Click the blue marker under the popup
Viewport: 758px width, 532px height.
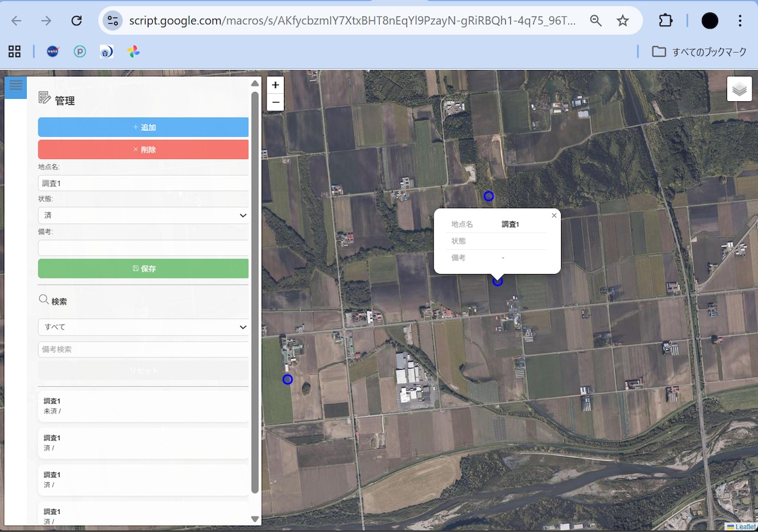click(x=498, y=282)
